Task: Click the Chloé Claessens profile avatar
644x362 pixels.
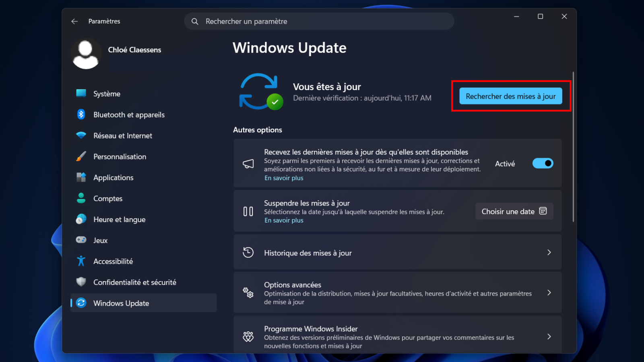Action: point(86,53)
